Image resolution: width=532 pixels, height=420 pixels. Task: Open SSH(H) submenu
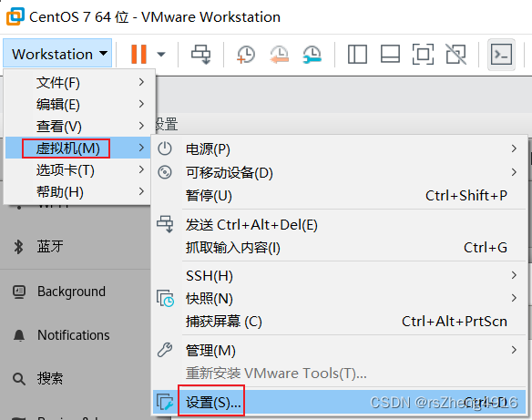[339, 275]
